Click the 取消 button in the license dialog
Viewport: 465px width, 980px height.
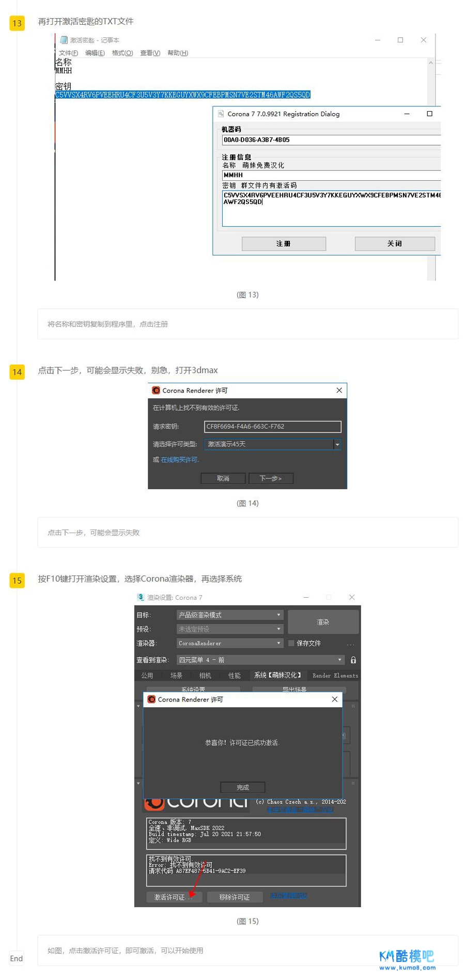[223, 478]
